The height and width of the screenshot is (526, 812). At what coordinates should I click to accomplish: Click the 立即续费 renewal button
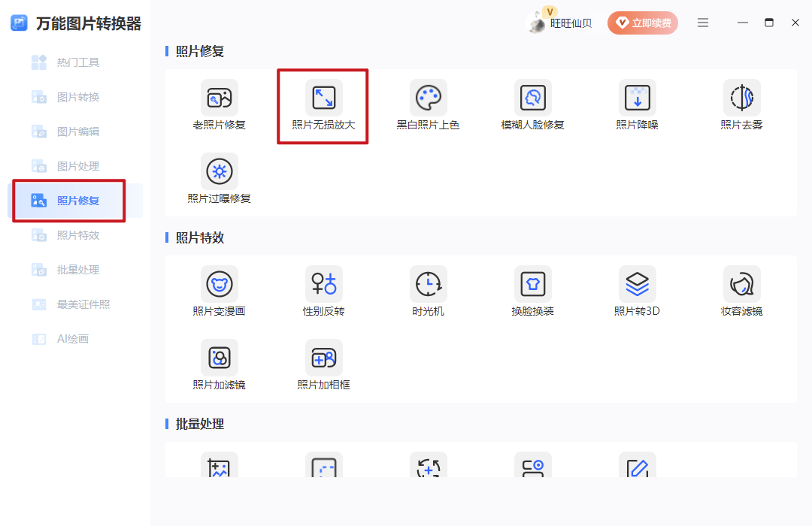[x=643, y=23]
